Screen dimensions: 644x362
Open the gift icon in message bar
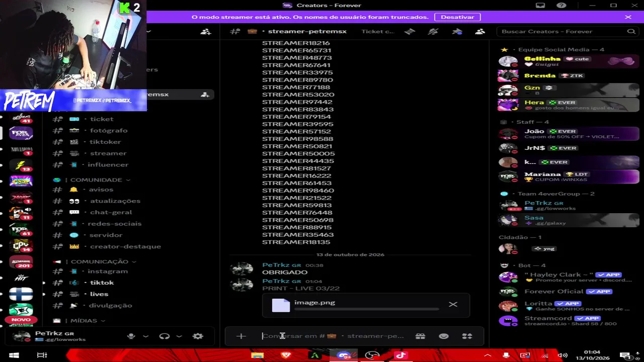click(x=420, y=336)
